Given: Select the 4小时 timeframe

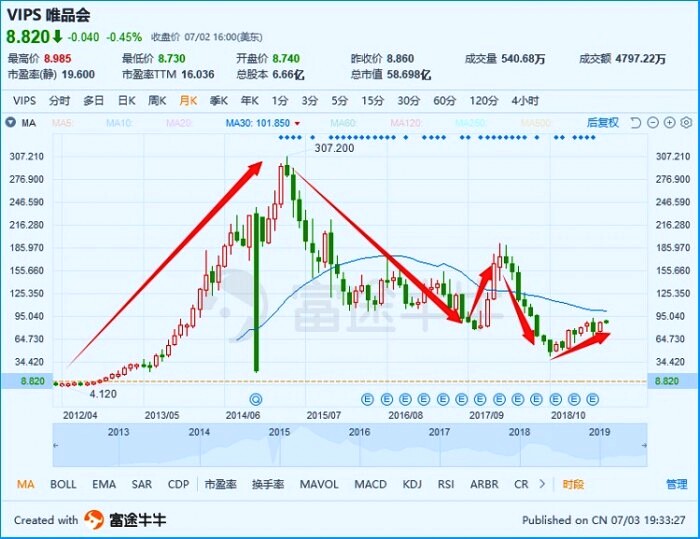Looking at the screenshot, I should point(525,100).
